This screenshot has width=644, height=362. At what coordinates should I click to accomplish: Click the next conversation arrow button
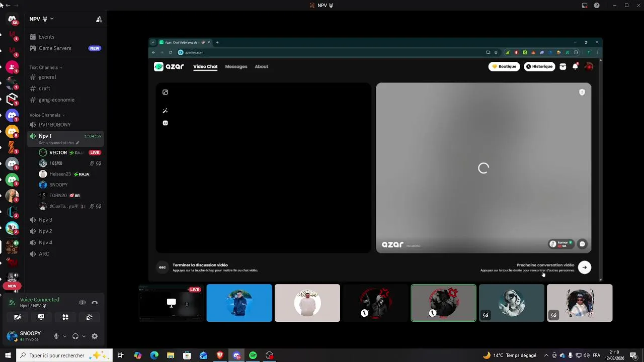pyautogui.click(x=585, y=267)
